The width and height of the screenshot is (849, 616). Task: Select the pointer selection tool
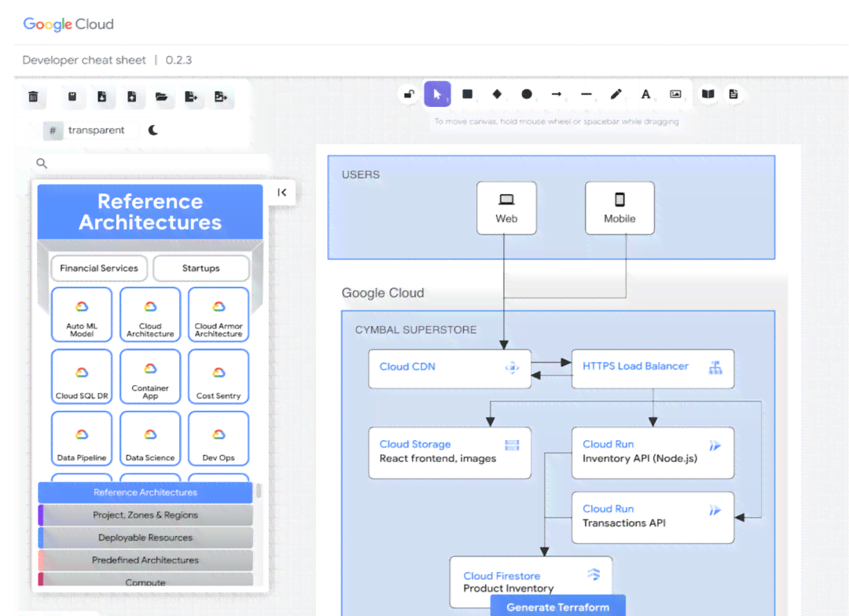(x=438, y=94)
